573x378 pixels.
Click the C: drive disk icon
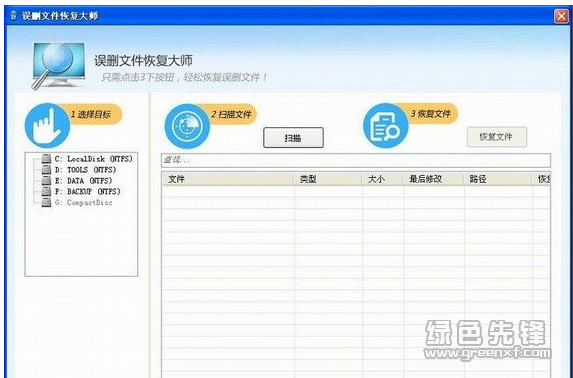(x=46, y=159)
